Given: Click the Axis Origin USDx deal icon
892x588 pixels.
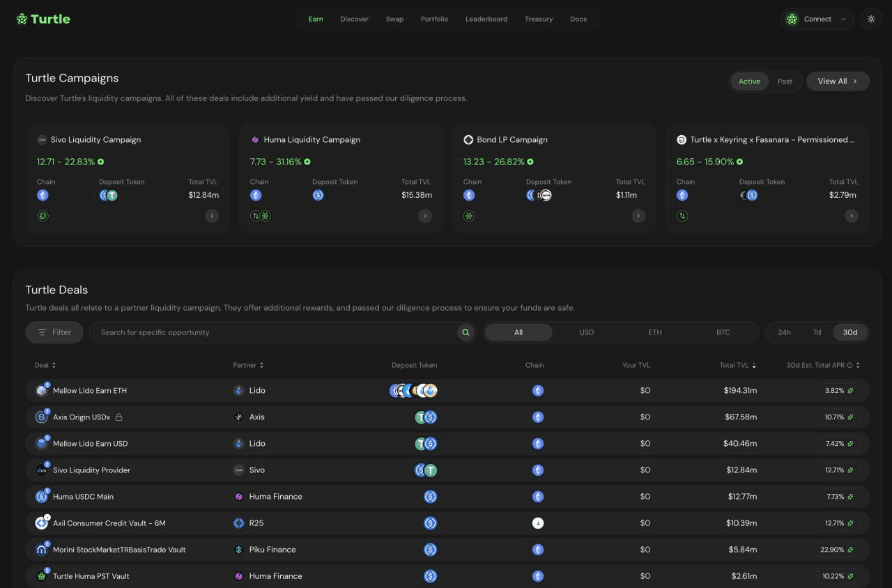Looking at the screenshot, I should click(x=42, y=417).
